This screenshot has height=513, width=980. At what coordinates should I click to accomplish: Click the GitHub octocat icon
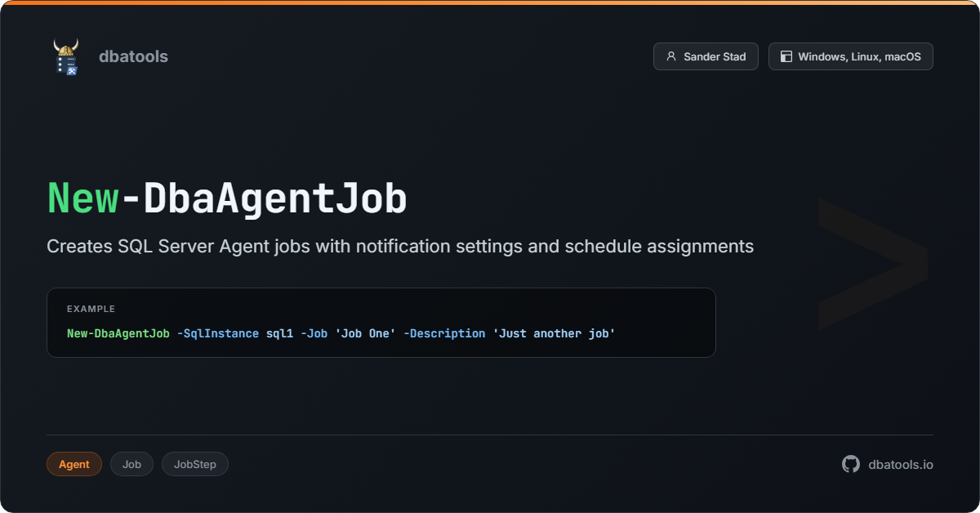tap(851, 464)
